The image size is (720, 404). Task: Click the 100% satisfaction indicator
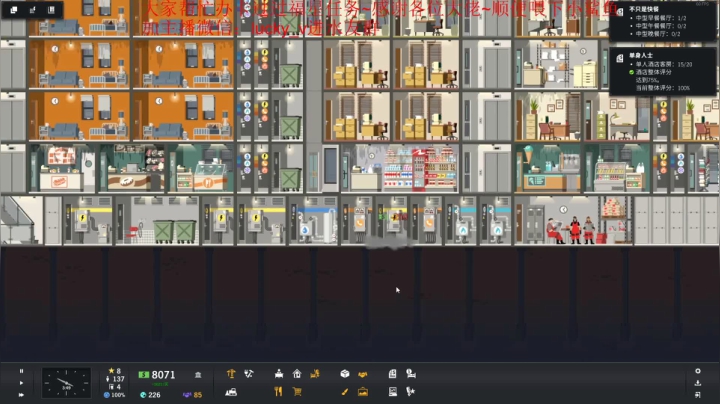114,395
